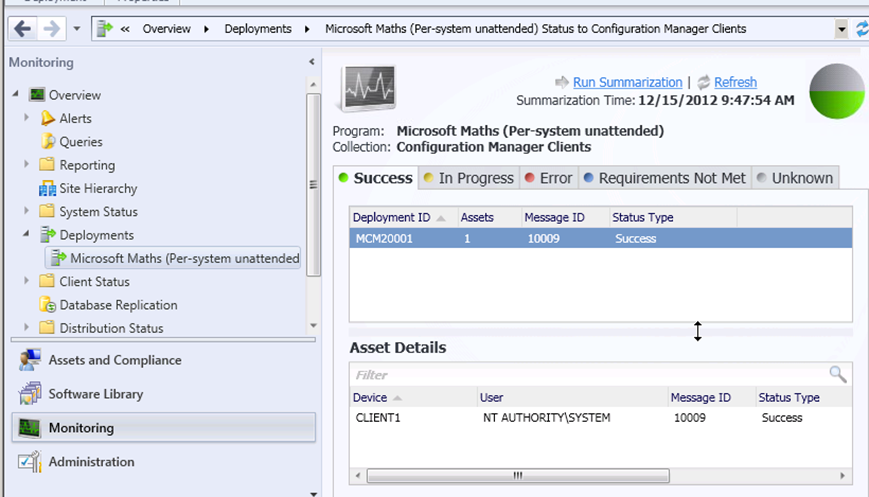Click the Monitoring workspace icon

click(29, 428)
